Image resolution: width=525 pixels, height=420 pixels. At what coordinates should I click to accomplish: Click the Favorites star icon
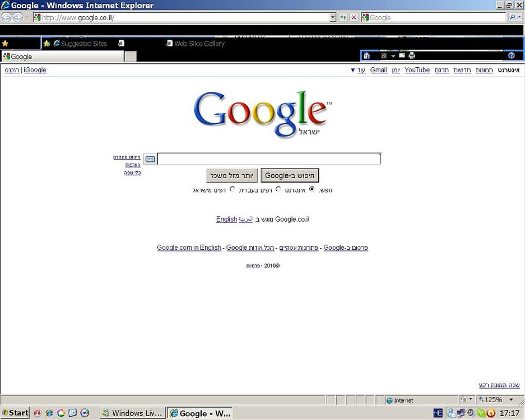(5, 44)
